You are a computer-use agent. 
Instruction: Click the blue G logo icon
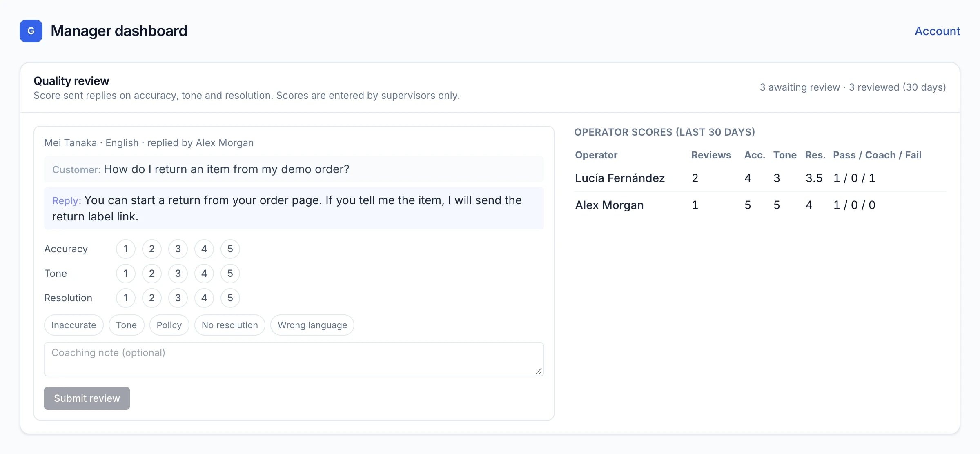click(x=31, y=31)
